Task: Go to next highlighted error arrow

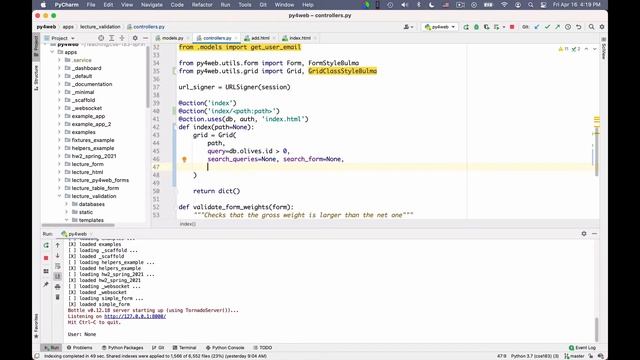Action: coord(594,49)
